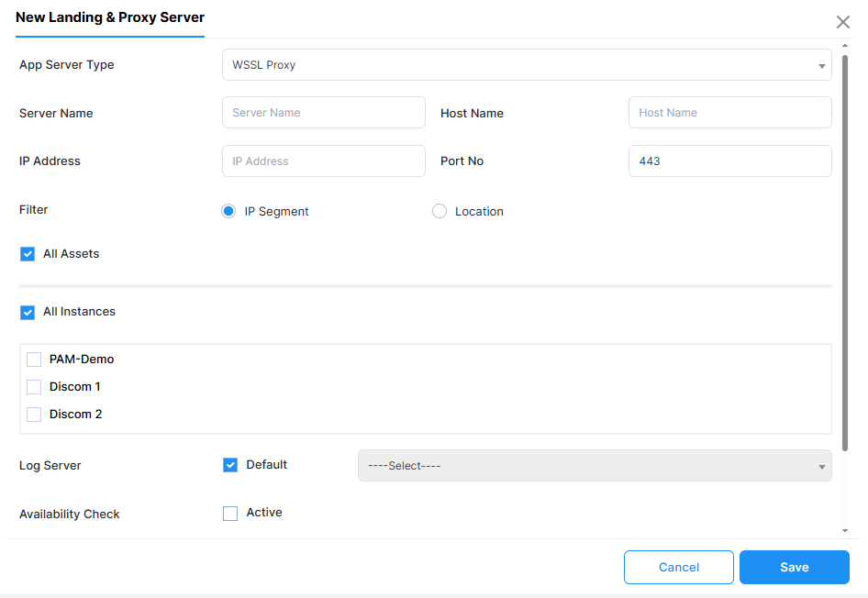Click the scrollbar down arrow
The height and width of the screenshot is (598, 868).
click(845, 530)
